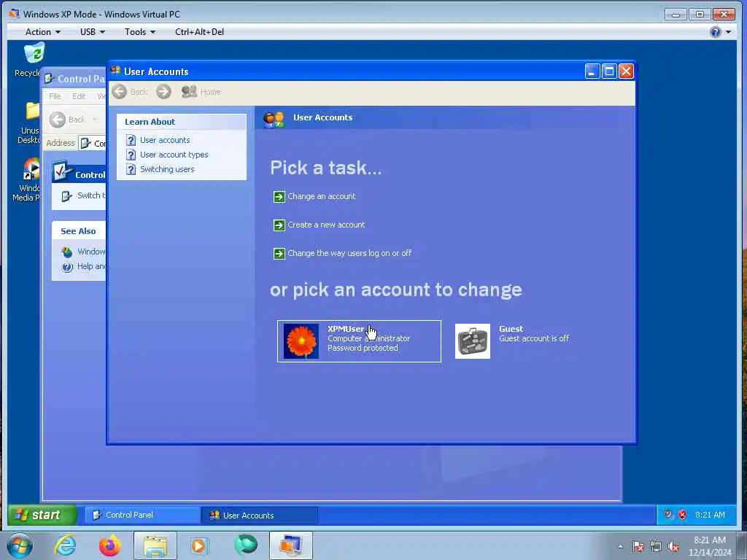Image resolution: width=747 pixels, height=560 pixels.
Task: Click Switch view link in Control Panel sidebar
Action: pyautogui.click(x=83, y=195)
